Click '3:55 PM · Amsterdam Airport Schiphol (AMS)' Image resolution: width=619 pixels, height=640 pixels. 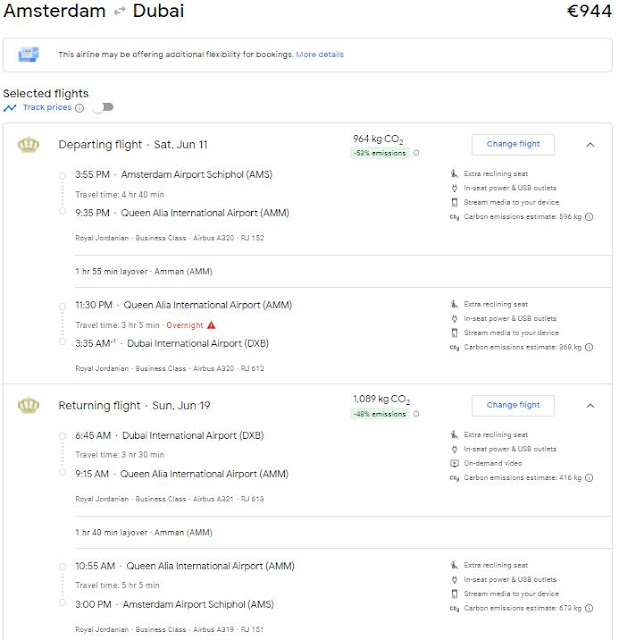pos(174,175)
